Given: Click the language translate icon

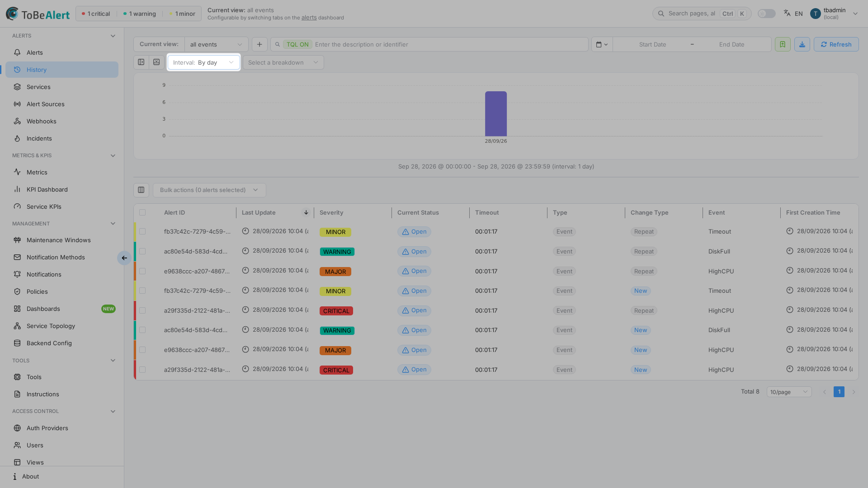Looking at the screenshot, I should pos(787,13).
